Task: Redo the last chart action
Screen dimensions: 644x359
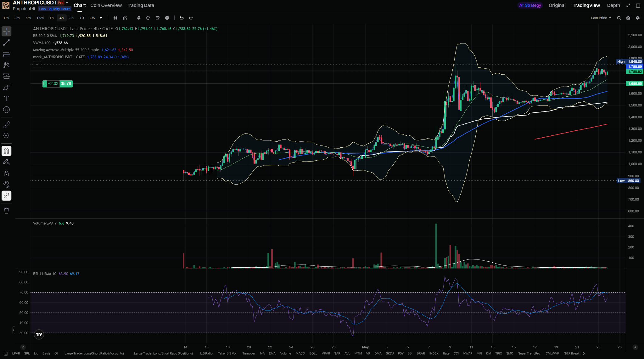Action: click(x=191, y=18)
